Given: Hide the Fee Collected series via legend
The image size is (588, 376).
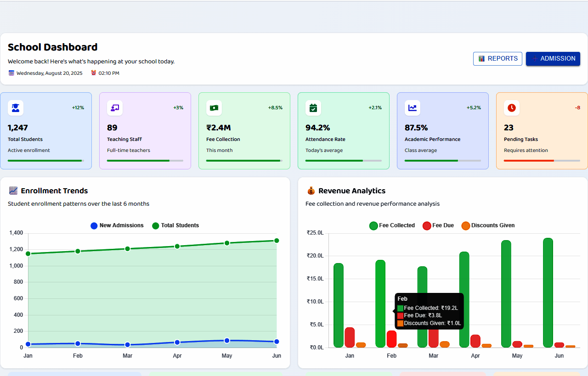Looking at the screenshot, I should pos(392,225).
